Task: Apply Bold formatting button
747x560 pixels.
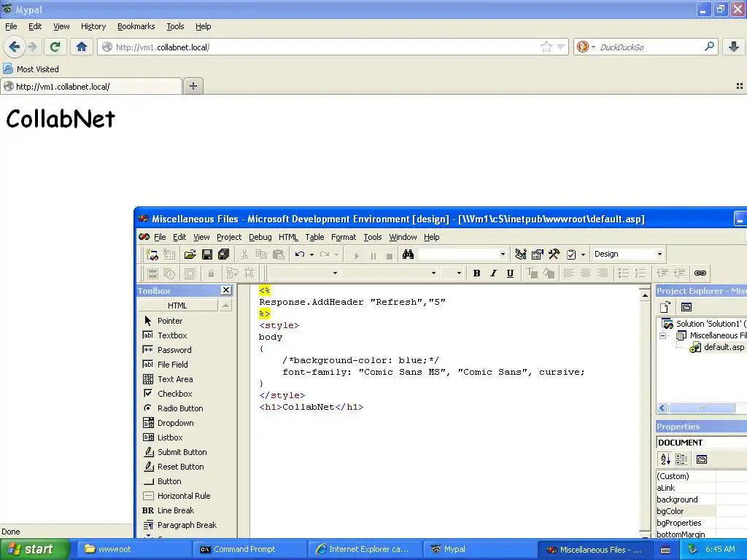Action: tap(476, 273)
